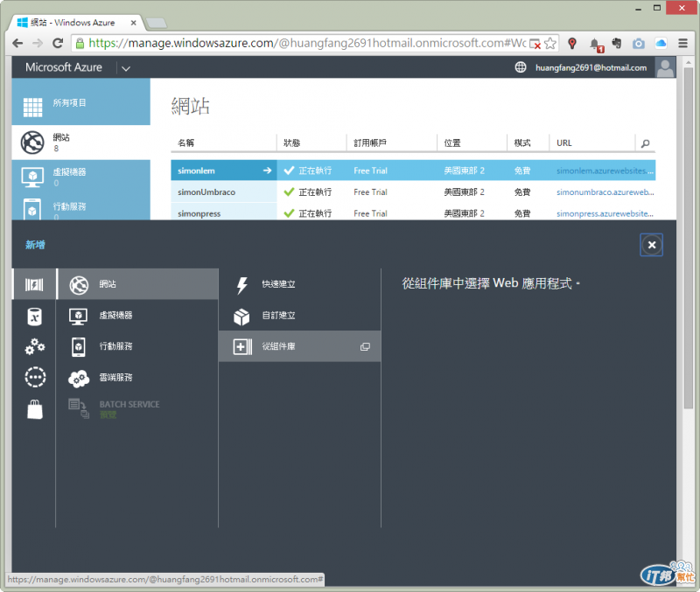Go forward with the browser forward arrow
700x592 pixels.
38,43
